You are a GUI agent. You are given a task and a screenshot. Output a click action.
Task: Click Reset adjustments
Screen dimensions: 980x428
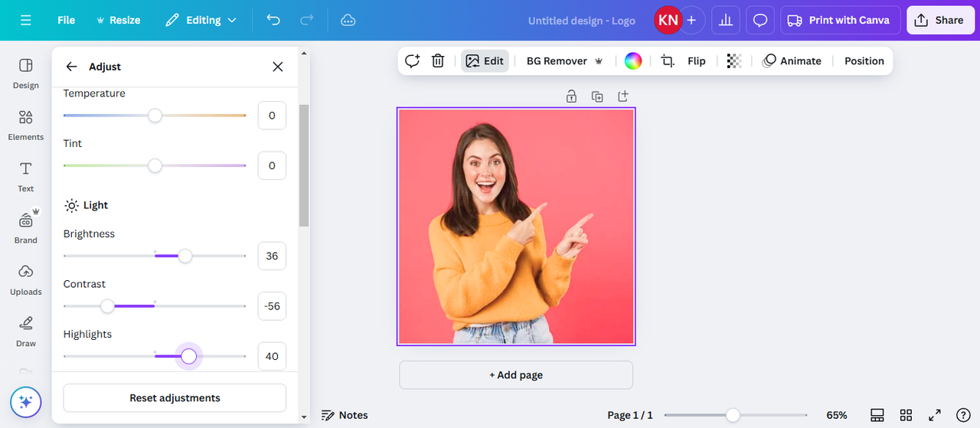click(175, 398)
